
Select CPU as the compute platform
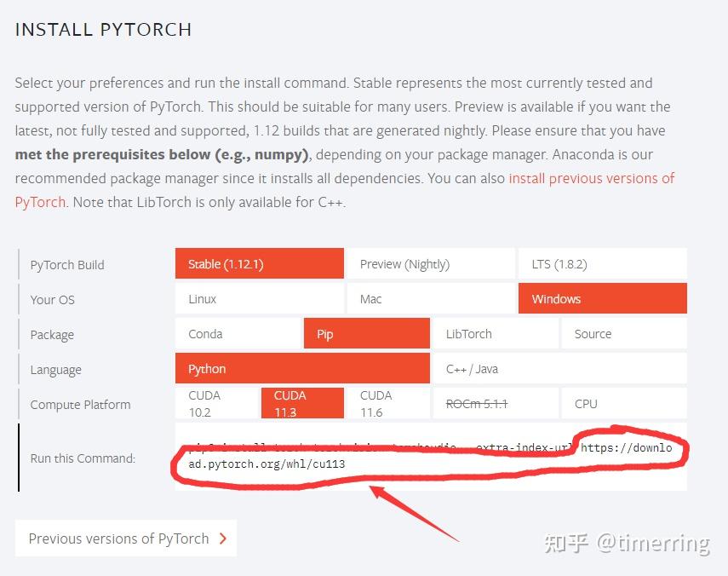point(623,402)
